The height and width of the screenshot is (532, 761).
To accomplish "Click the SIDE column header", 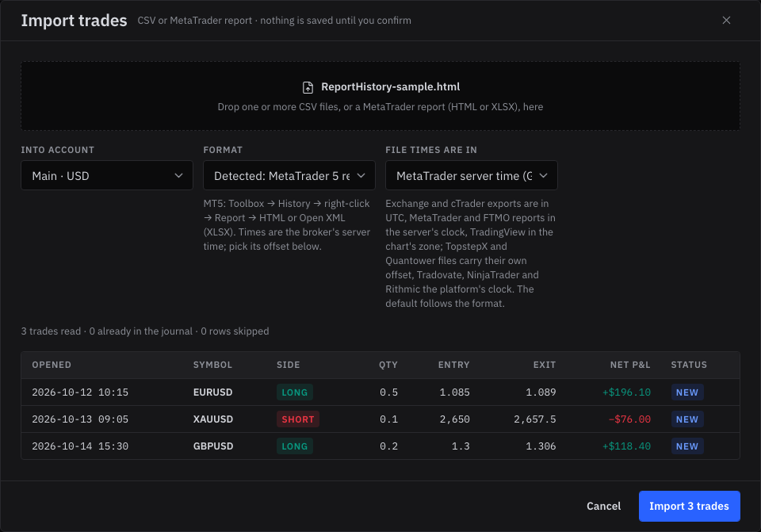I will 289,365.
